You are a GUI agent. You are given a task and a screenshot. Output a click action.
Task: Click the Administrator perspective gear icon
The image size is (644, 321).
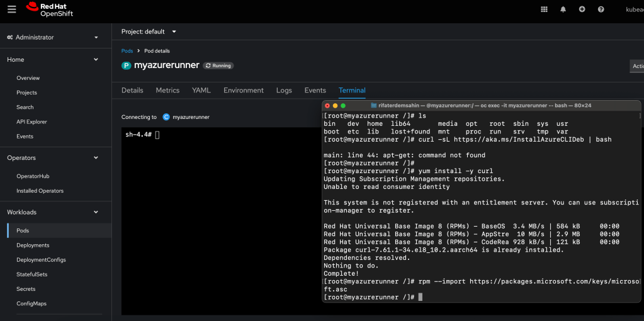pos(10,37)
